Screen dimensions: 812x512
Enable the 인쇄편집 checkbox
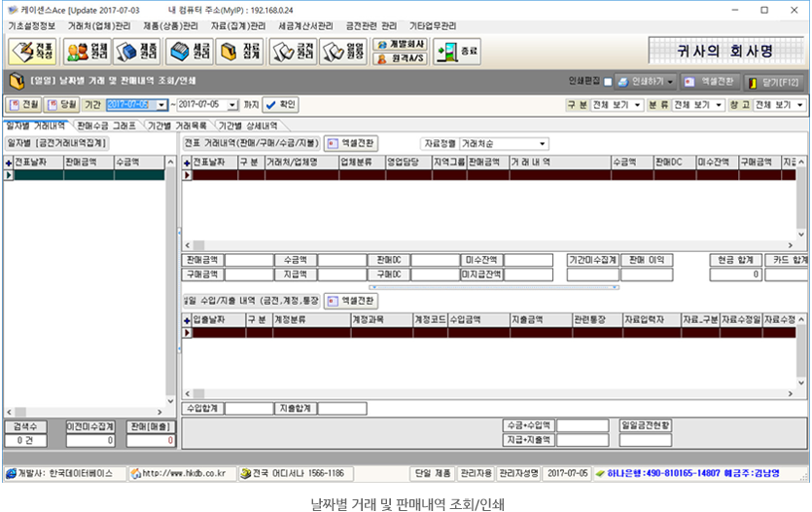609,82
